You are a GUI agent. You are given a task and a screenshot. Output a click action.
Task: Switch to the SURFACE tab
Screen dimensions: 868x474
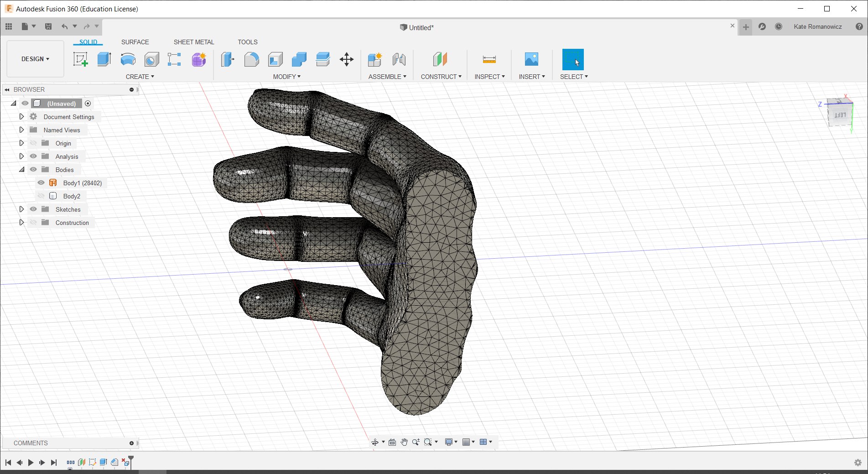click(x=135, y=42)
